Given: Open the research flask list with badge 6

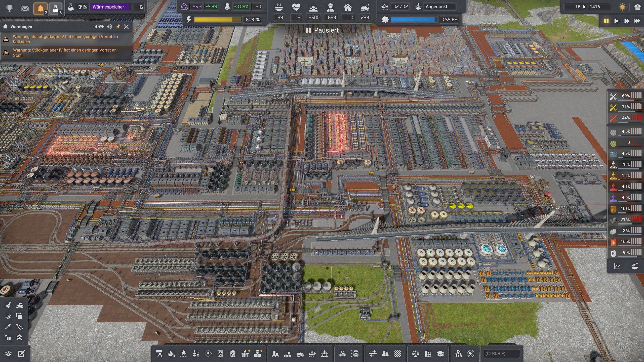Looking at the screenshot, I should [56, 9].
